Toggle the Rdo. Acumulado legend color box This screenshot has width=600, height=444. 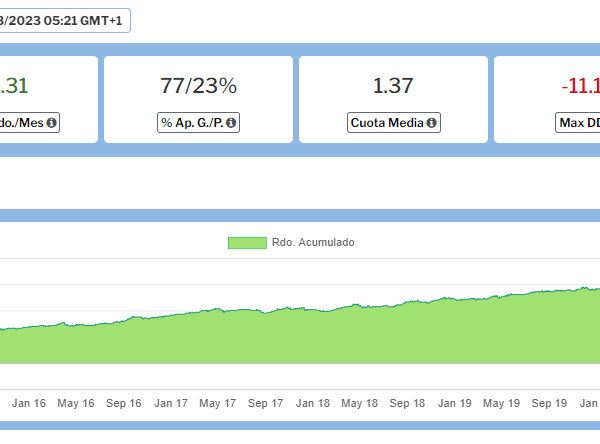click(247, 243)
